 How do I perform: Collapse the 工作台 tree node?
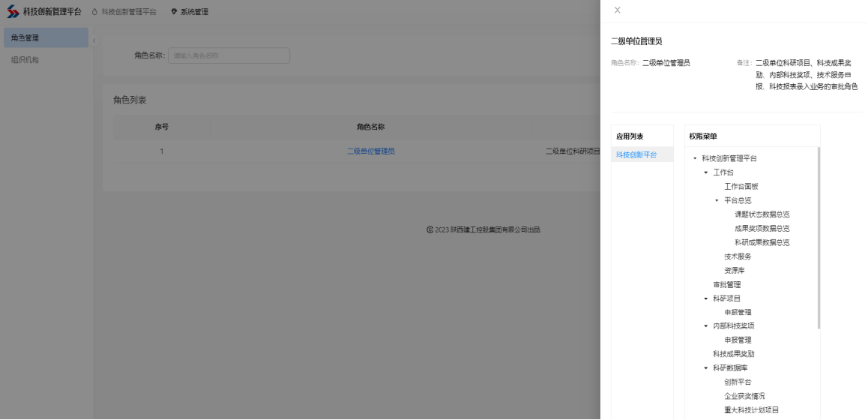click(706, 172)
